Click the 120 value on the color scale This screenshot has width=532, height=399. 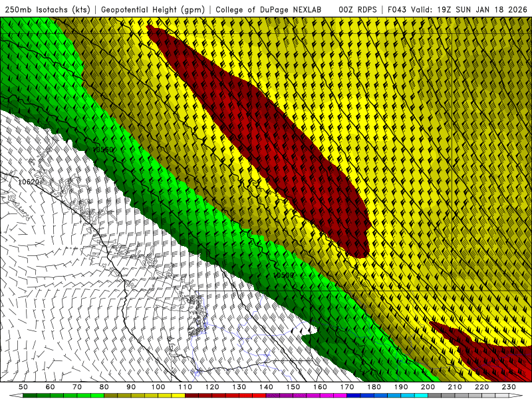pyautogui.click(x=212, y=387)
